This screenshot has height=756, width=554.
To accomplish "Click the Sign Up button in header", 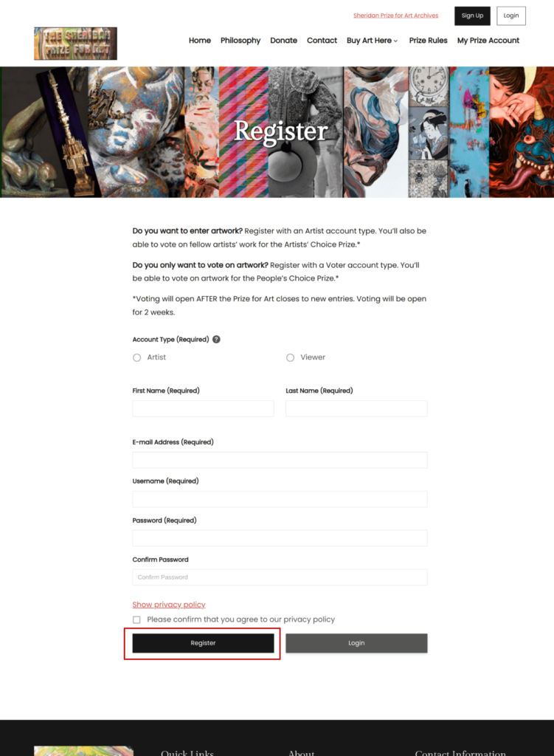I will coord(472,16).
